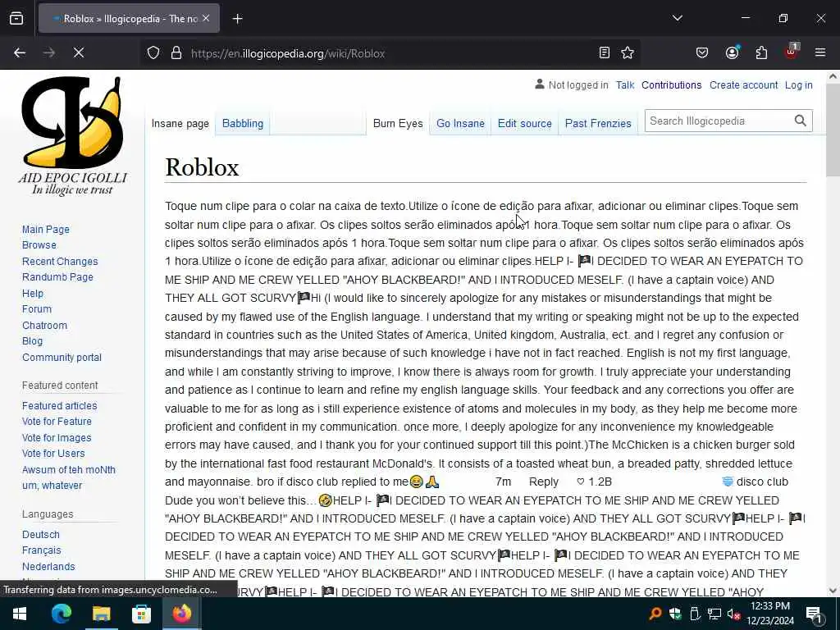Stop loading the page
Screen dimensions: 840x630
tap(79, 53)
